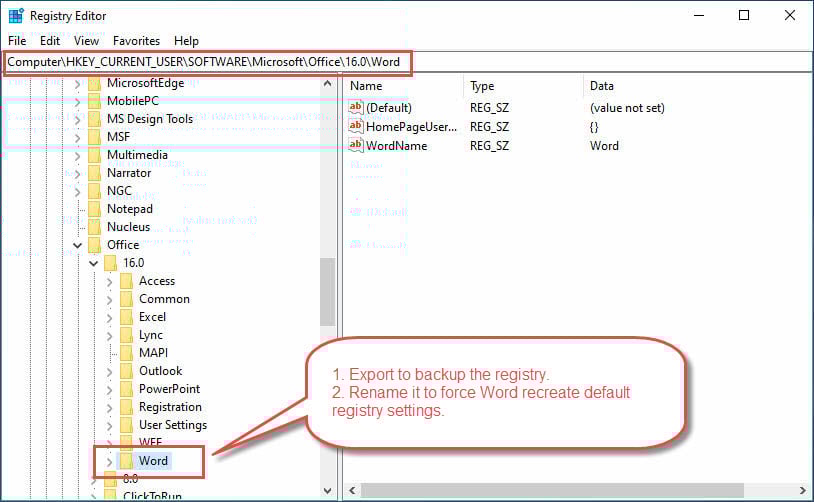
Task: Click the tree scrollbar up arrow
Action: tap(328, 83)
